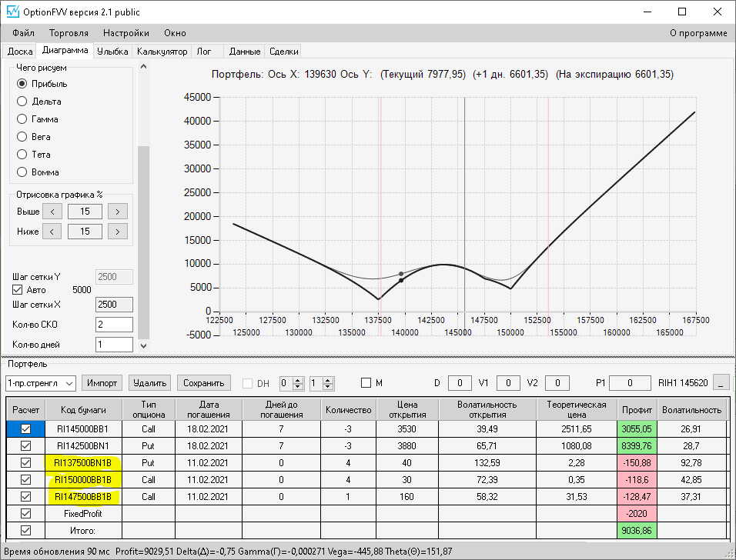Image resolution: width=736 pixels, height=560 pixels.
Task: Click the V1 value input field
Action: click(x=508, y=383)
